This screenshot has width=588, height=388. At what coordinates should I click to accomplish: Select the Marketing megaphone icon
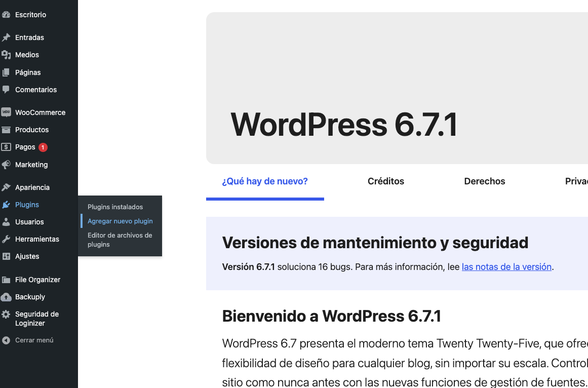tap(6, 164)
